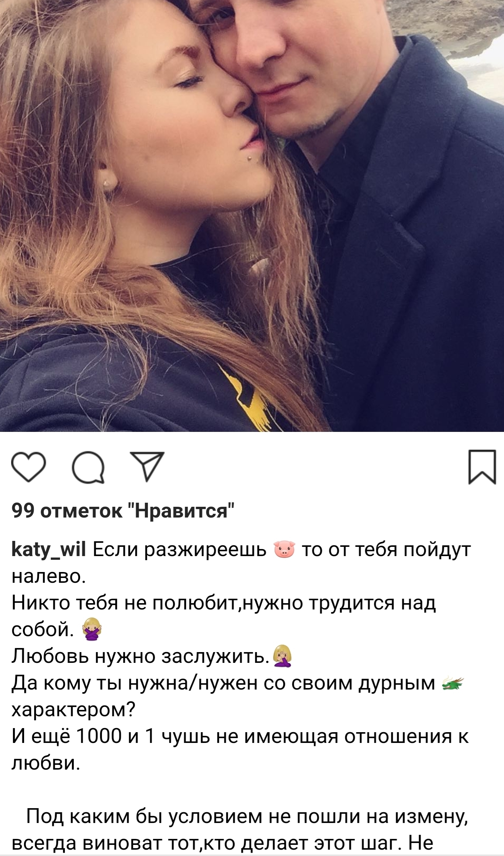Tap the heart like icon
The width and height of the screenshot is (504, 856).
pyautogui.click(x=29, y=467)
